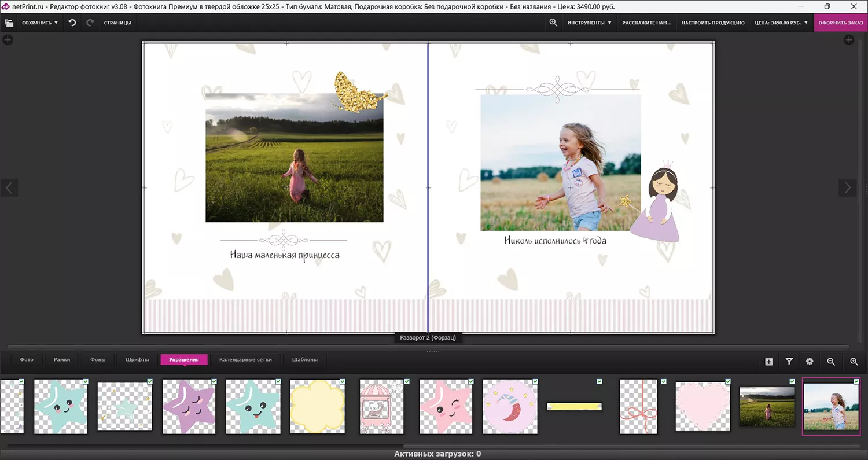Toggle checkbox on the first teal star thumbnail
The image size is (868, 460).
[x=86, y=381]
